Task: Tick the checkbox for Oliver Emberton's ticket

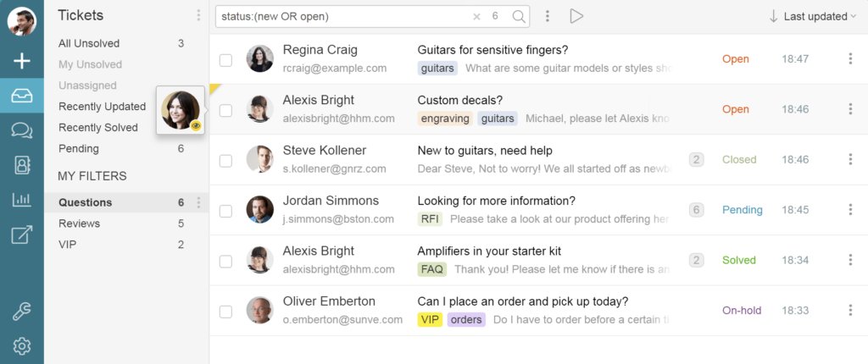Action: [225, 312]
